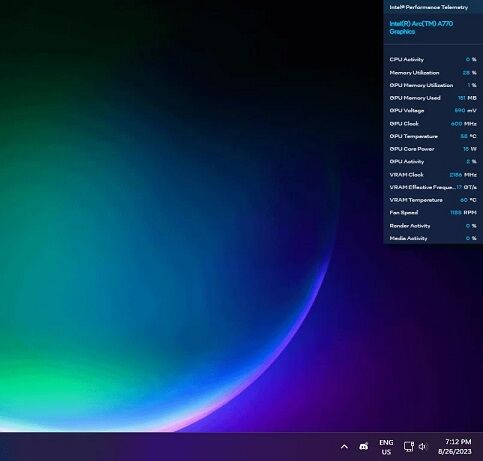Open the ENG US language switcher

[386, 447]
